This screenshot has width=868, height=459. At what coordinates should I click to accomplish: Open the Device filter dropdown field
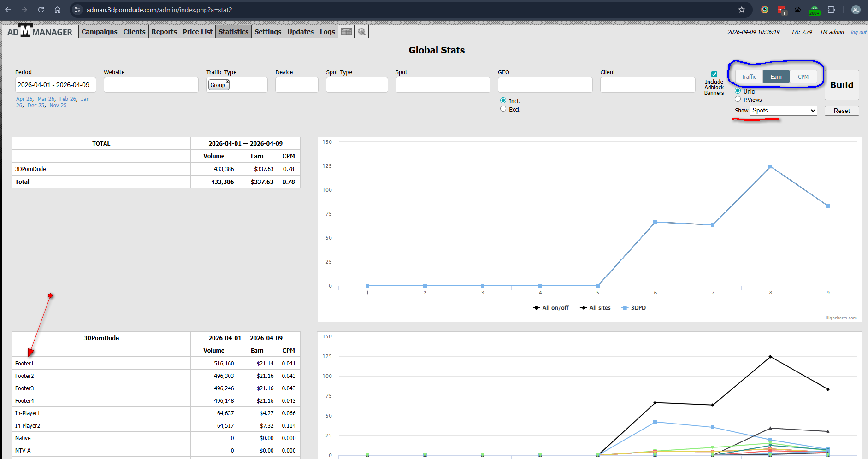pyautogui.click(x=296, y=85)
